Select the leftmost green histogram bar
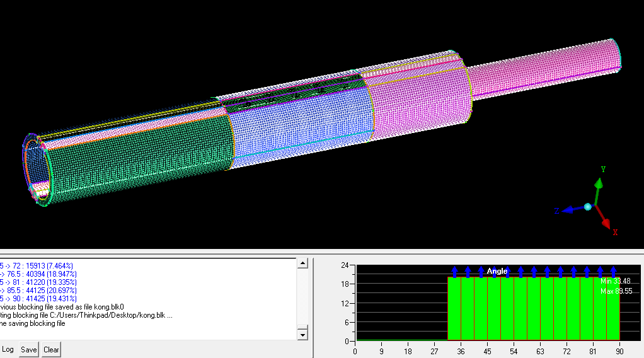This screenshot has height=358, width=644. click(x=454, y=309)
